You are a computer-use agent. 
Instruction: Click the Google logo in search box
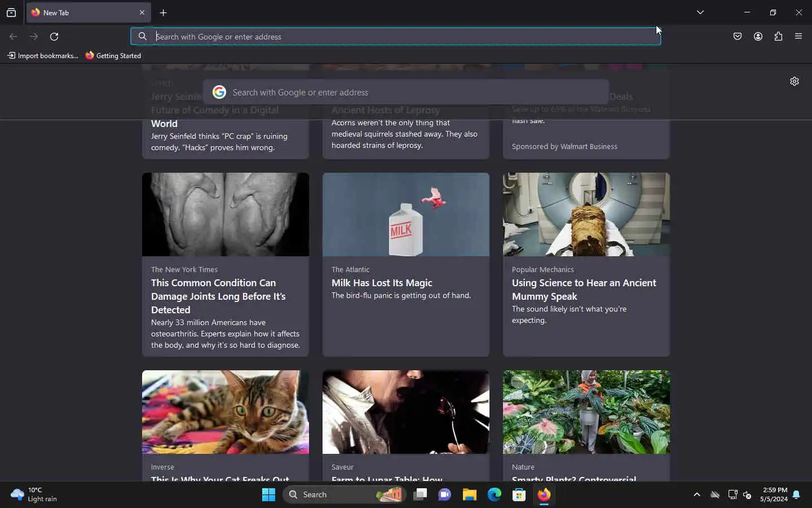tap(219, 92)
